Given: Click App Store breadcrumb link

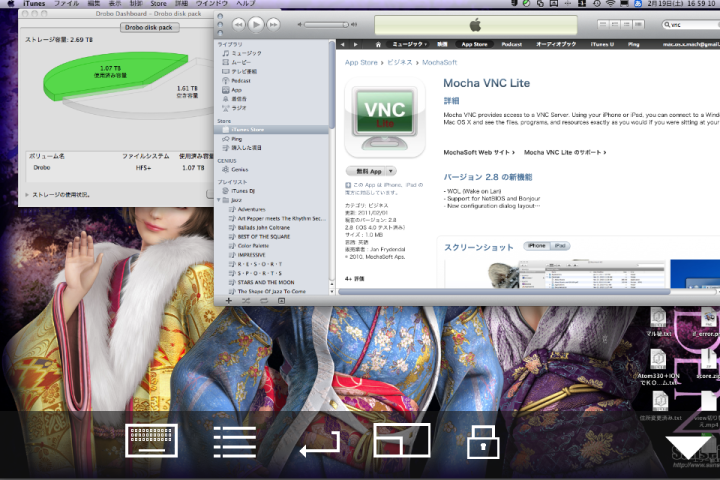Looking at the screenshot, I should tap(361, 62).
